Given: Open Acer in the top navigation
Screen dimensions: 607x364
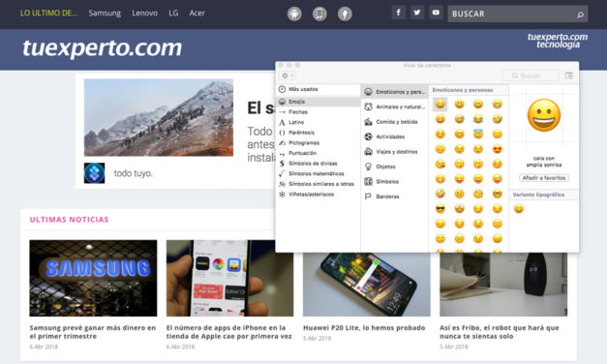Looking at the screenshot, I should pyautogui.click(x=197, y=13).
